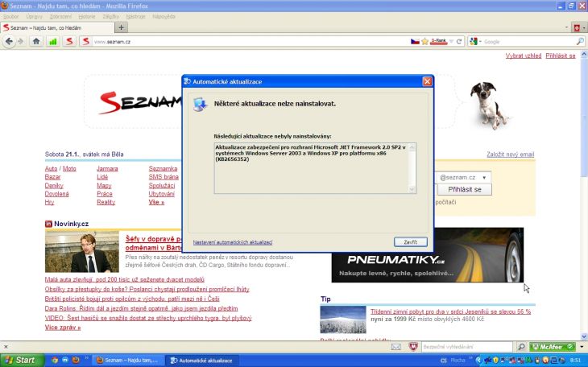
Task: Switch to Automatické aktualizace taskbar button
Action: [x=201, y=361]
